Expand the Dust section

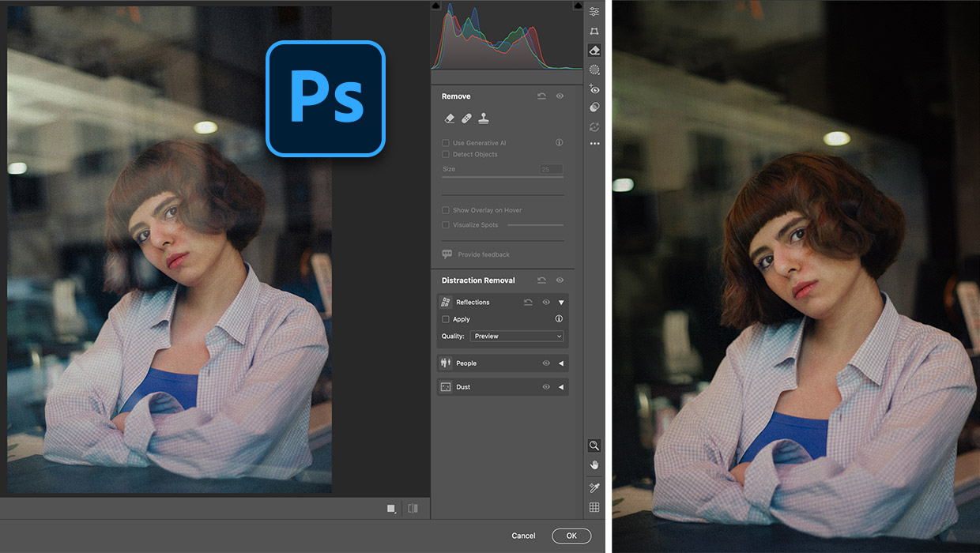(x=561, y=387)
